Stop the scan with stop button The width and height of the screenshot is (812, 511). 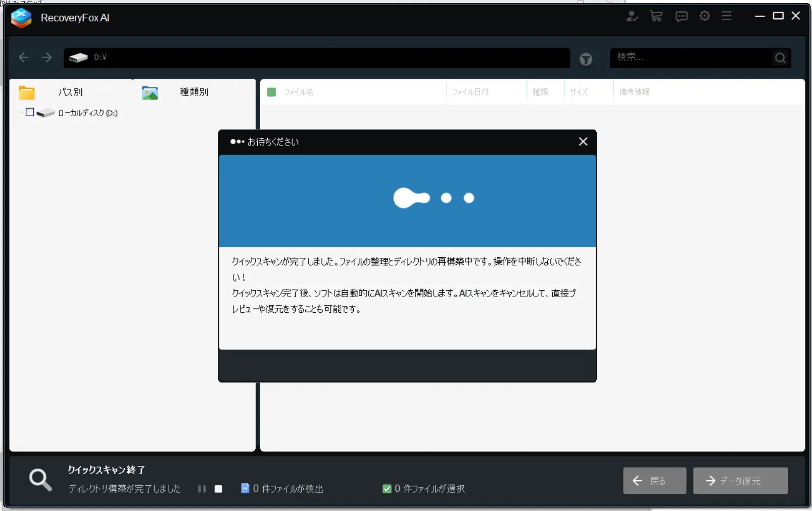[x=218, y=489]
